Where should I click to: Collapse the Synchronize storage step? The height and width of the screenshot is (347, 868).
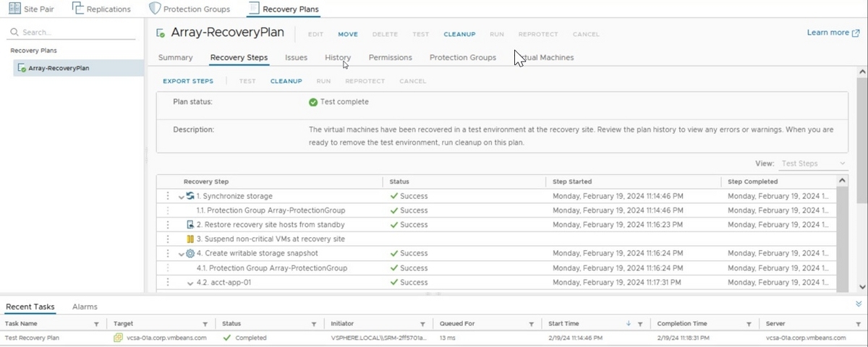pos(182,197)
